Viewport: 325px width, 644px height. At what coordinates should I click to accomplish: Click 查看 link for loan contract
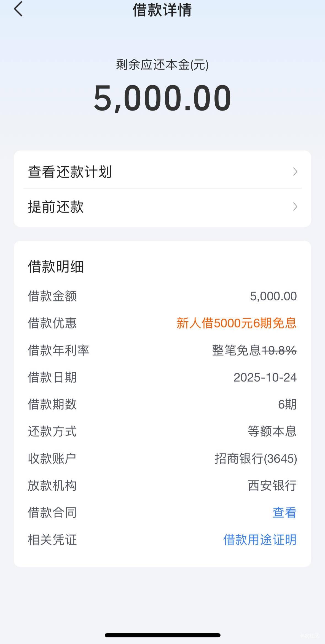click(x=284, y=513)
